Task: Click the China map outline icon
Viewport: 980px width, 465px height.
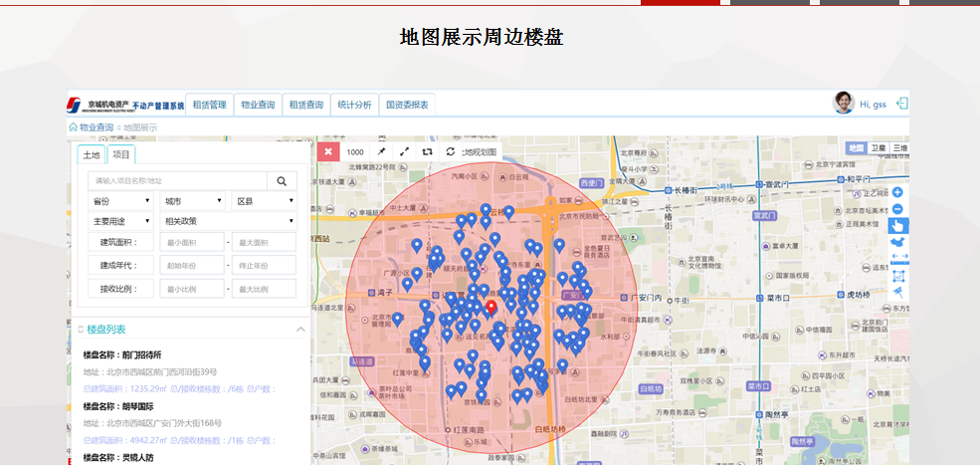Action: coord(897,243)
